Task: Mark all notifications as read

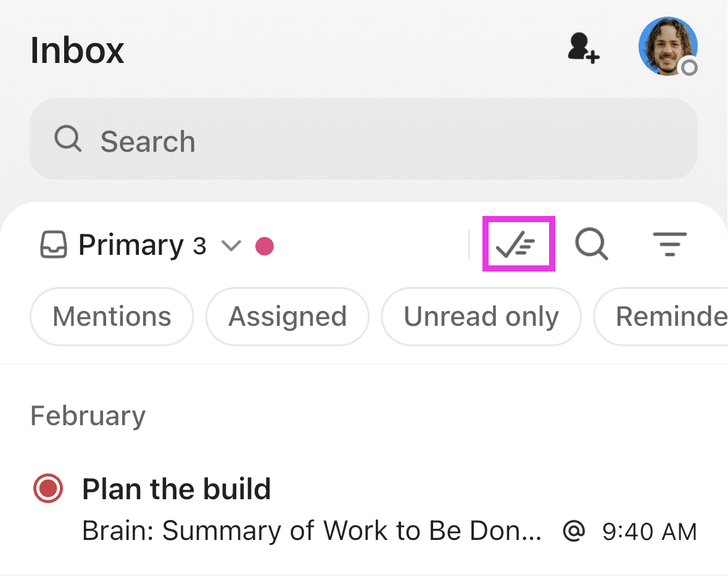Action: 518,244
